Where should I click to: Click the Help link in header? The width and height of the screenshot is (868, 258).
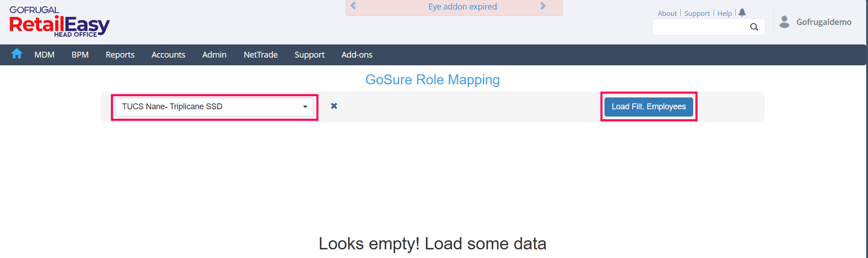click(724, 14)
